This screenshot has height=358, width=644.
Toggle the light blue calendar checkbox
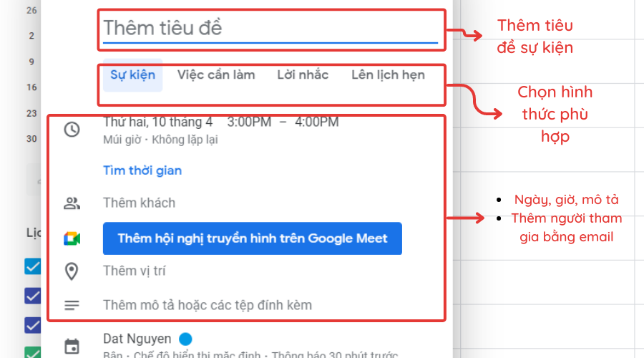pos(33,266)
